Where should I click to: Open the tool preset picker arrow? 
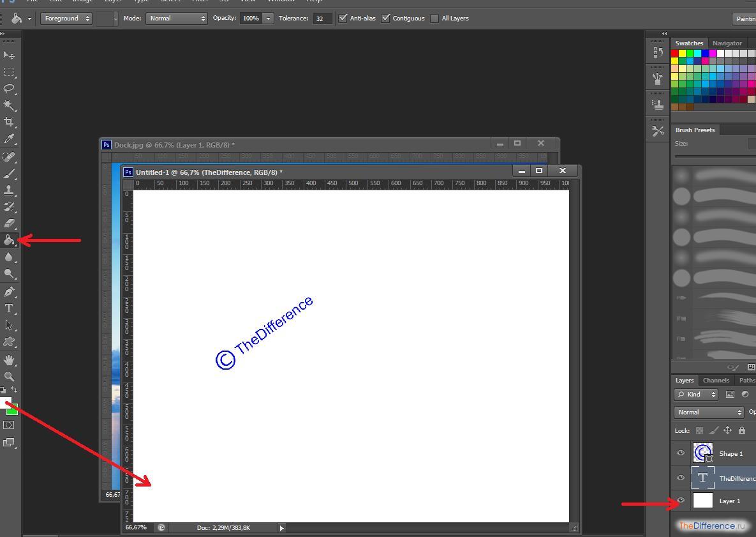pyautogui.click(x=29, y=19)
